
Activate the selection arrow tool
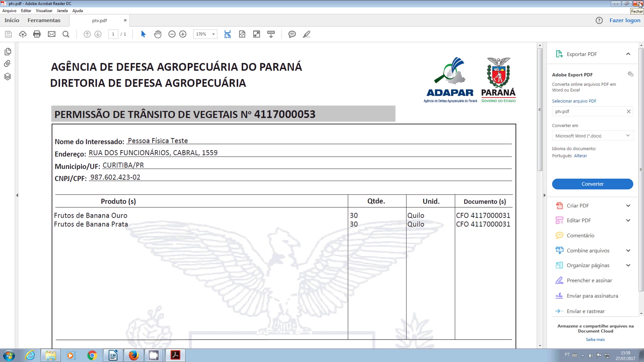pos(143,34)
